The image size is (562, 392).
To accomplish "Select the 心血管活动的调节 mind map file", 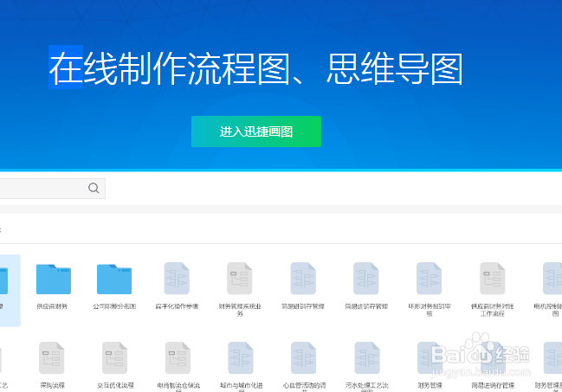I will [x=304, y=367].
